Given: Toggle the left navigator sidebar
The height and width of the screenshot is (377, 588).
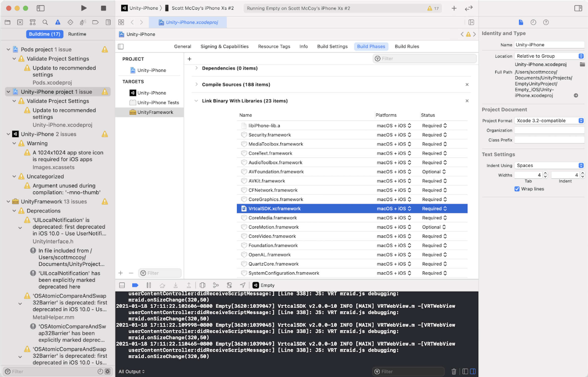Looking at the screenshot, I should 40,8.
